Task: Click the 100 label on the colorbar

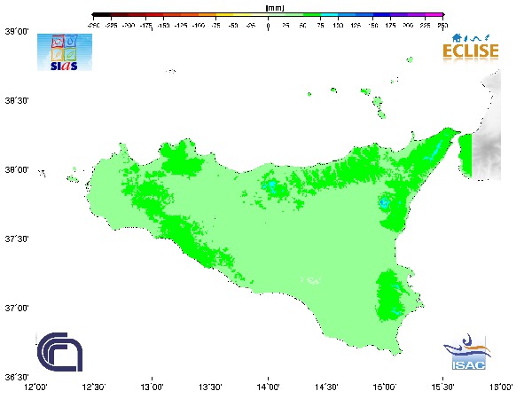Action: click(338, 26)
